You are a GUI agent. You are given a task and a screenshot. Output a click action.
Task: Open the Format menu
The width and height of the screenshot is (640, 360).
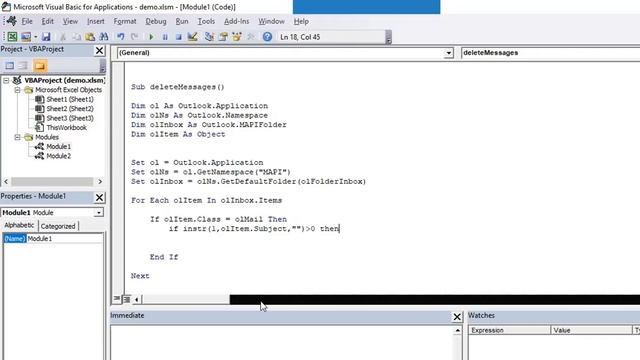125,21
